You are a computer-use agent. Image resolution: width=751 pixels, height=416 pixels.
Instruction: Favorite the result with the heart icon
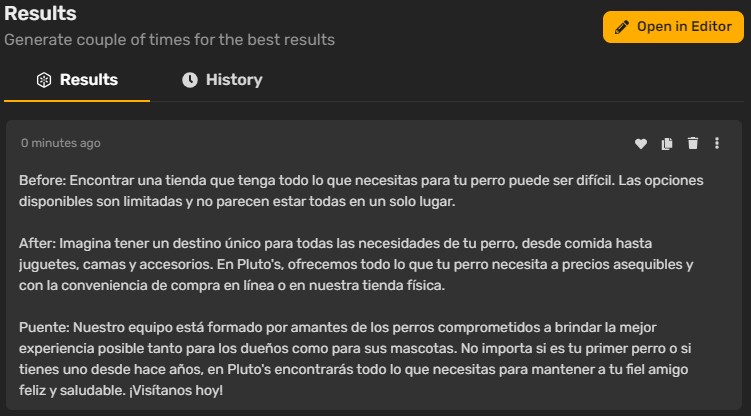point(640,143)
